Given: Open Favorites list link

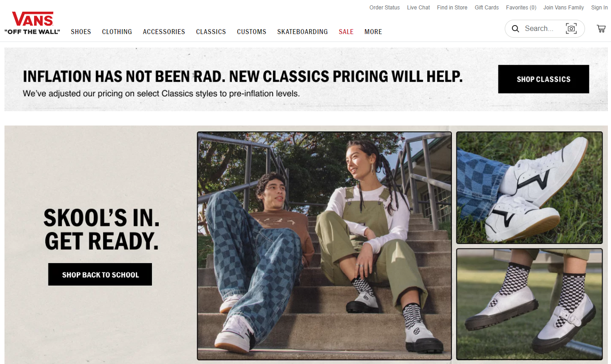Looking at the screenshot, I should coord(521,8).
